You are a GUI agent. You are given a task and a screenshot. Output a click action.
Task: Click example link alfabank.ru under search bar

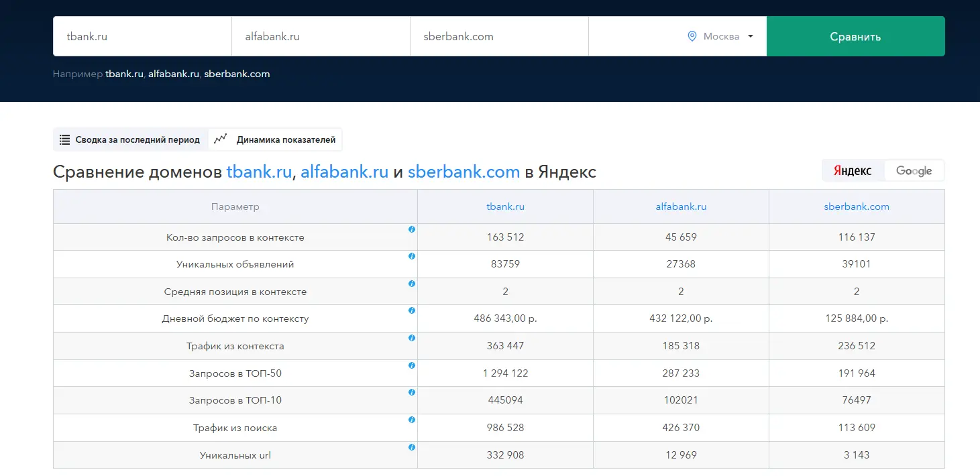coord(174,74)
